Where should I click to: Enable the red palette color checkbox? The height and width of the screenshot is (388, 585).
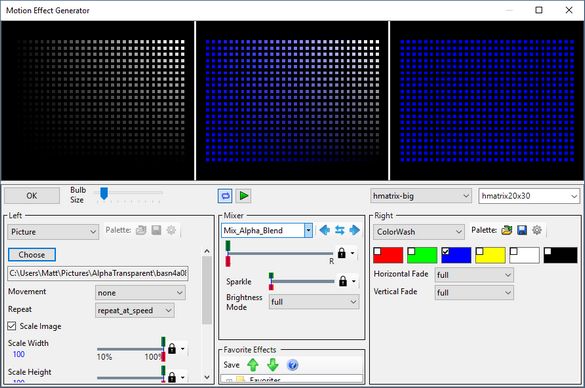(x=377, y=251)
